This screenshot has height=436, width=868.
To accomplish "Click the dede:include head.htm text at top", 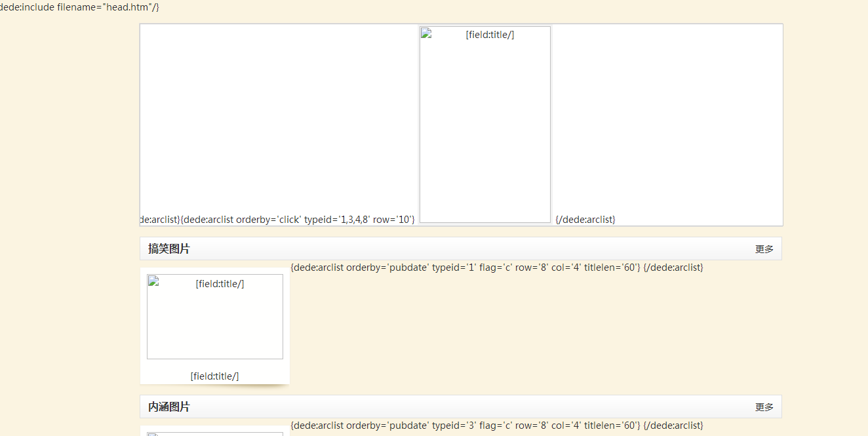I will [79, 7].
